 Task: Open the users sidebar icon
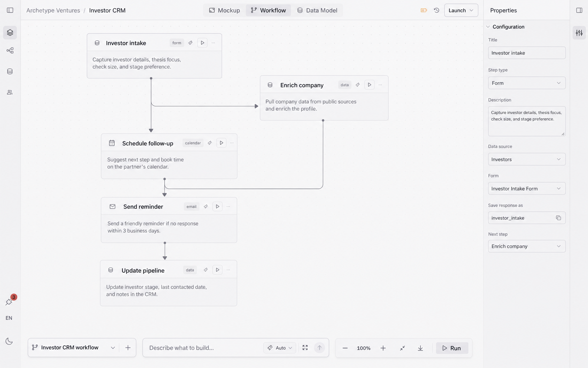coord(10,92)
